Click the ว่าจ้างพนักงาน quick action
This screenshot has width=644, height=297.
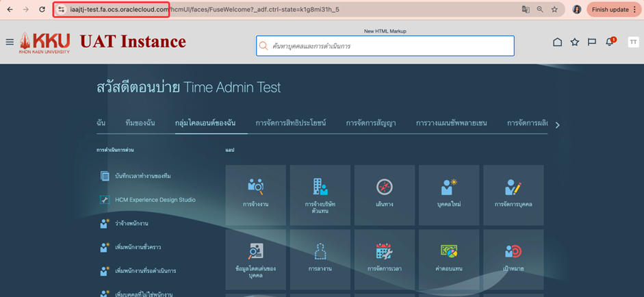pos(132,224)
